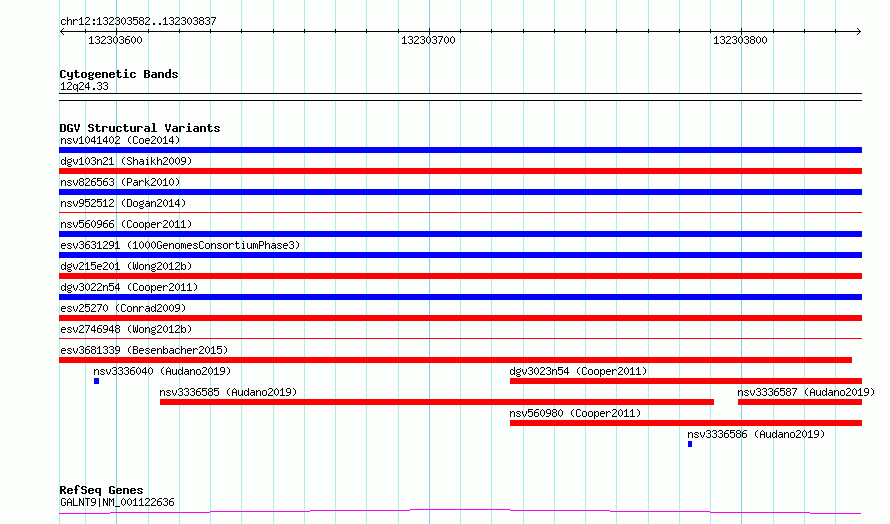The width and height of the screenshot is (890, 524).
Task: Click ruler position 132303600
Action: [115, 40]
